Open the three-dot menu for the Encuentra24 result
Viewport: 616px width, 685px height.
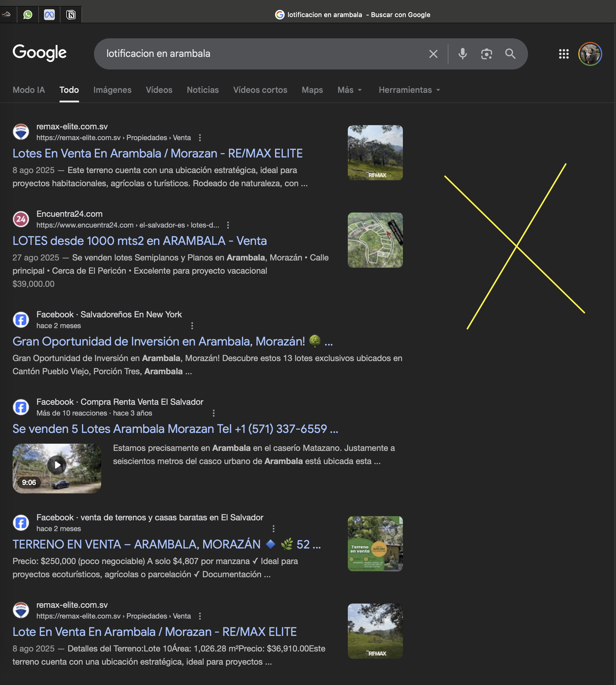tap(228, 225)
